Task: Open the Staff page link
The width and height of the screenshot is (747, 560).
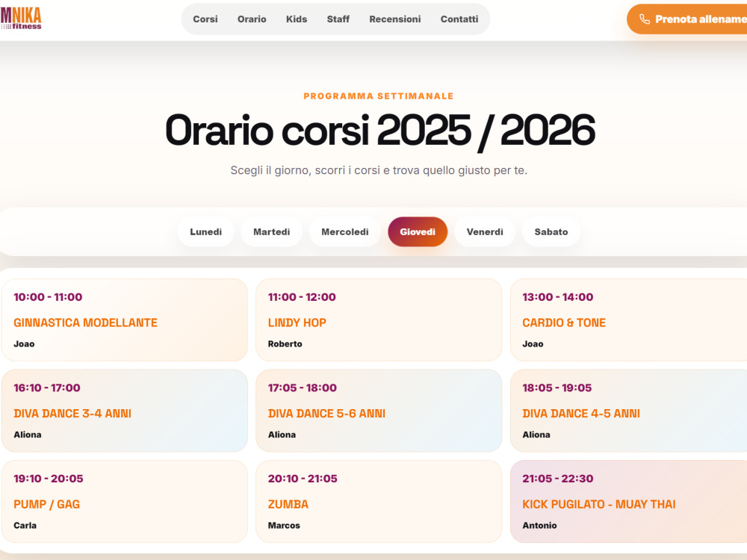Action: pos(338,19)
